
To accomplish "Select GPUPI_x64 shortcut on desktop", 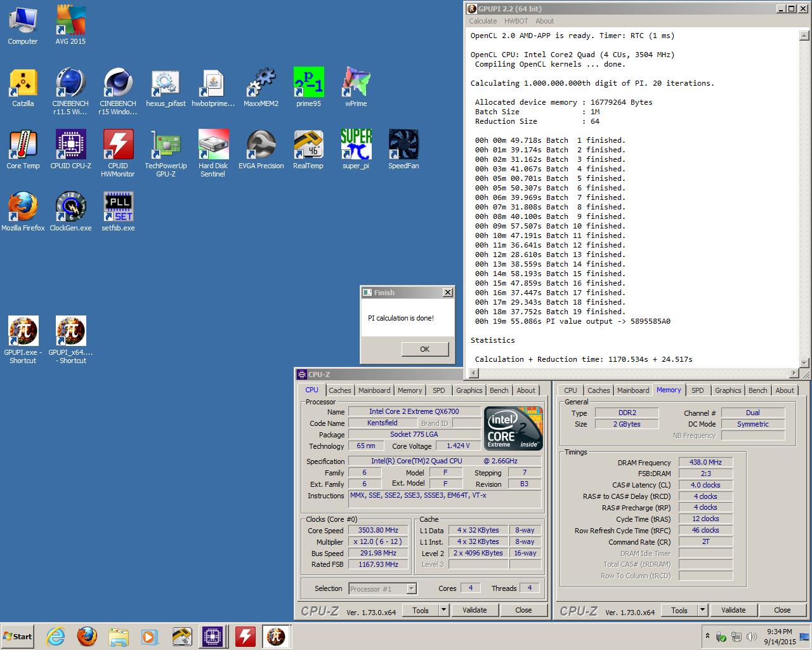I will point(70,340).
